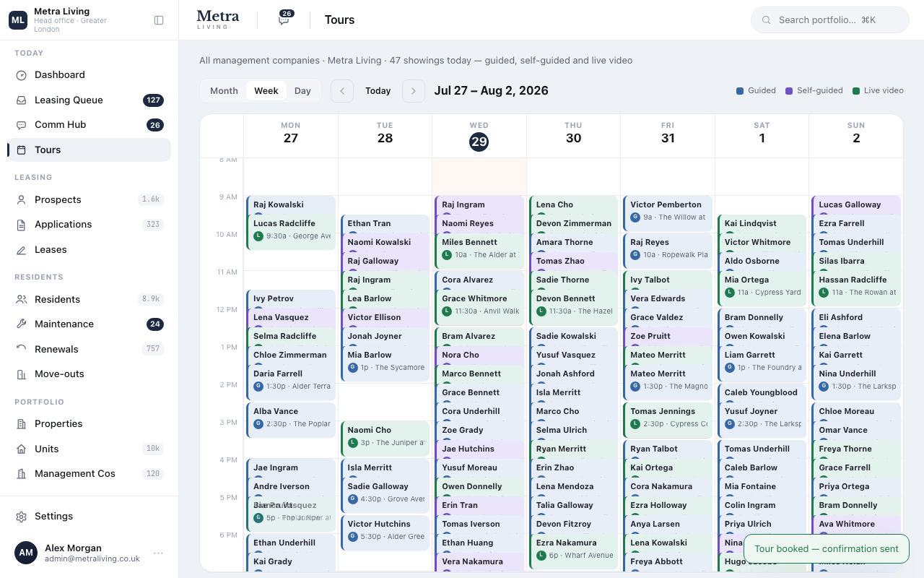Image resolution: width=924 pixels, height=578 pixels.
Task: Open Nina Underhill 1:30p Larkspur tour
Action: click(856, 382)
